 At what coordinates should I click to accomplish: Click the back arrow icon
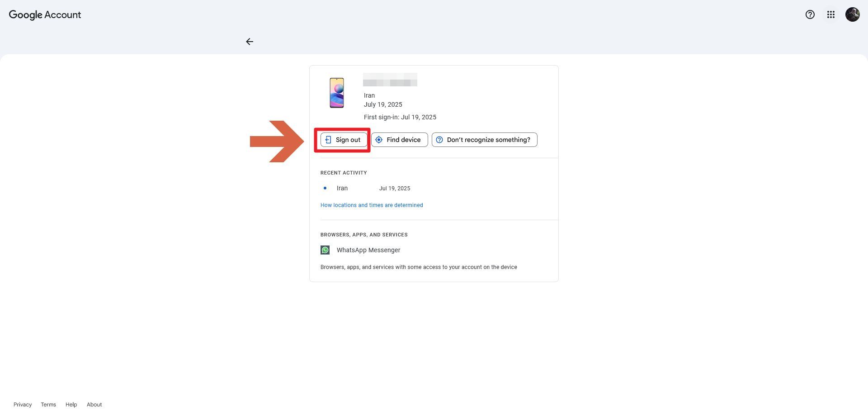tap(250, 42)
